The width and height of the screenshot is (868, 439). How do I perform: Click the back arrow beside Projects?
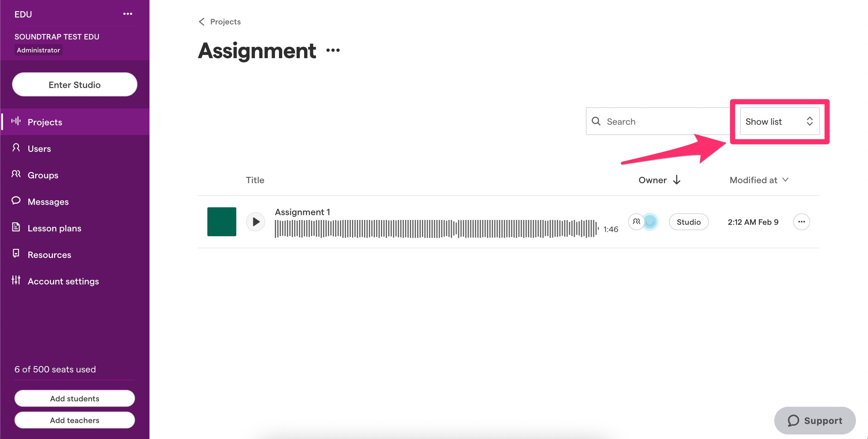[x=202, y=22]
